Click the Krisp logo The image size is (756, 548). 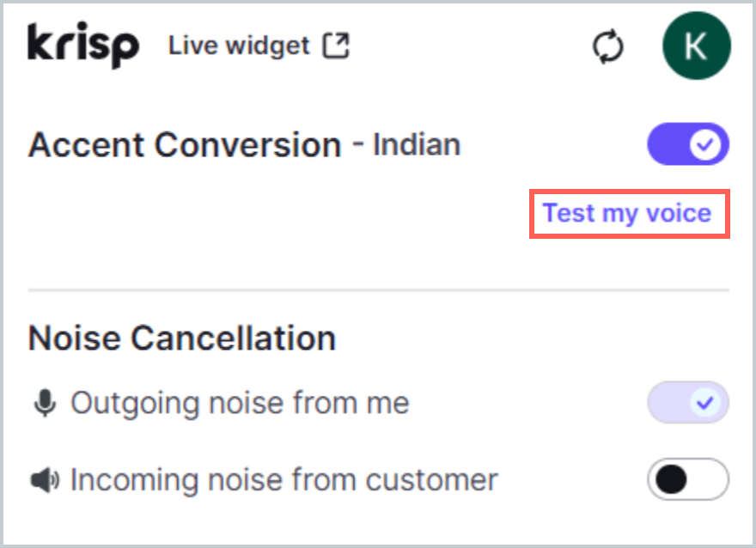pos(82,45)
